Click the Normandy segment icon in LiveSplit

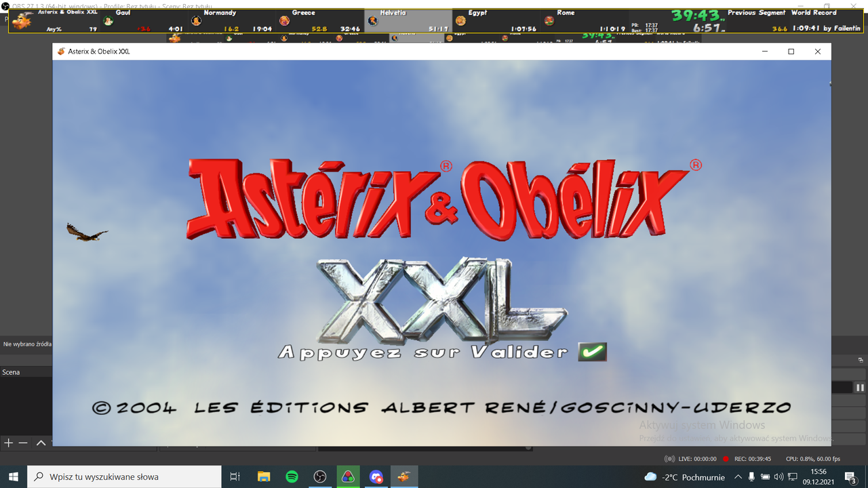click(196, 21)
